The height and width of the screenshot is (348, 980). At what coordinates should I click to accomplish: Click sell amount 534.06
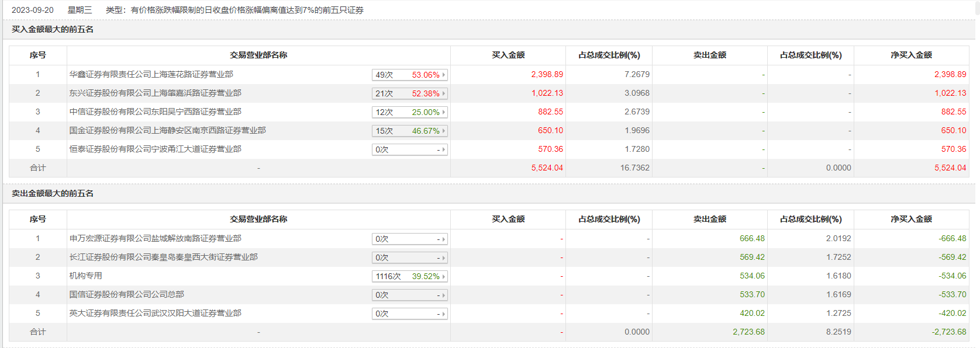(x=752, y=276)
